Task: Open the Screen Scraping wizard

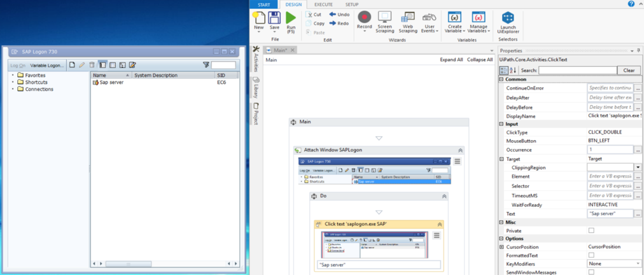Action: click(385, 18)
